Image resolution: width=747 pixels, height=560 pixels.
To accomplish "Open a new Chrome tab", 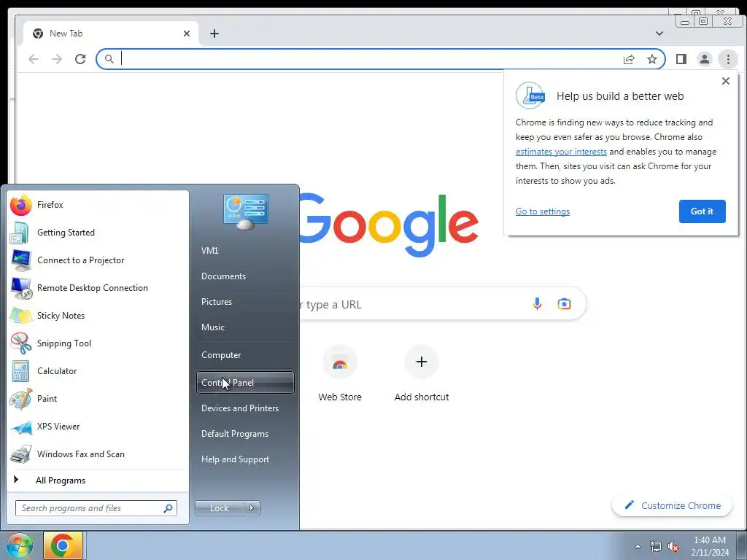I will coord(214,34).
